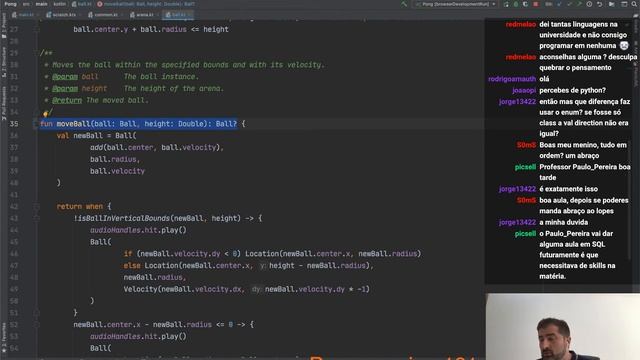Click Pong in the navigation breadcrumb
This screenshot has height=360, width=640.
coord(11,4)
